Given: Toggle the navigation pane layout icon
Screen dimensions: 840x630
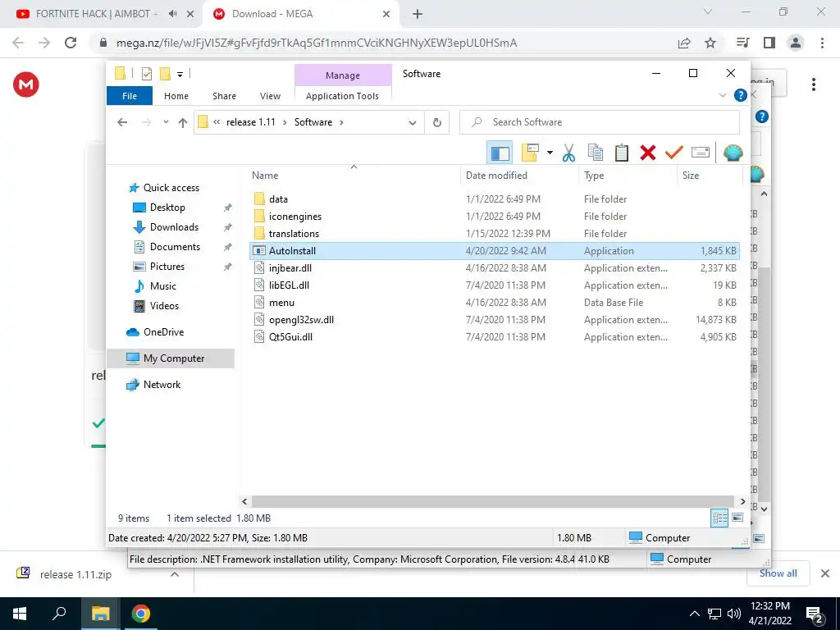Looking at the screenshot, I should [x=500, y=153].
